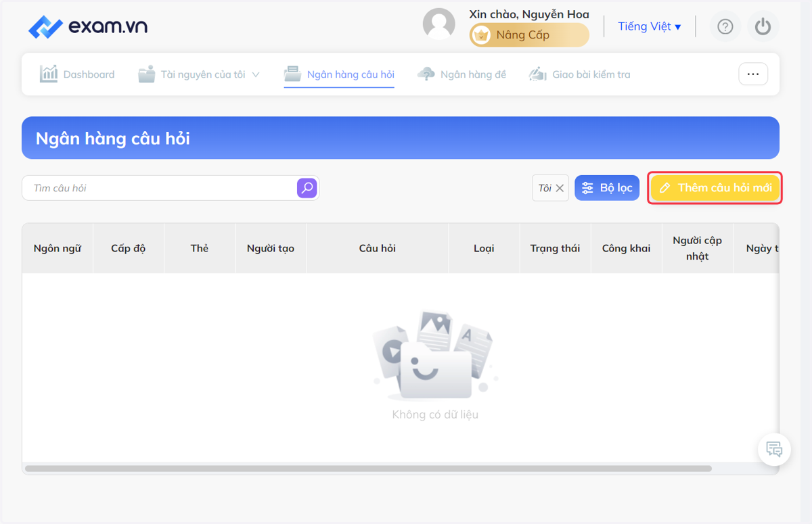Select the Ngân hàng câu hỏi tab
The image size is (812, 524).
coord(339,74)
